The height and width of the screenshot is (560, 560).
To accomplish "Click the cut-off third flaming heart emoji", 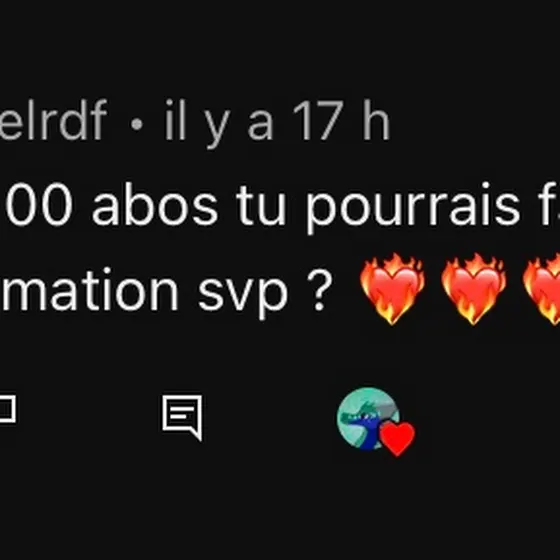I will point(541,289).
